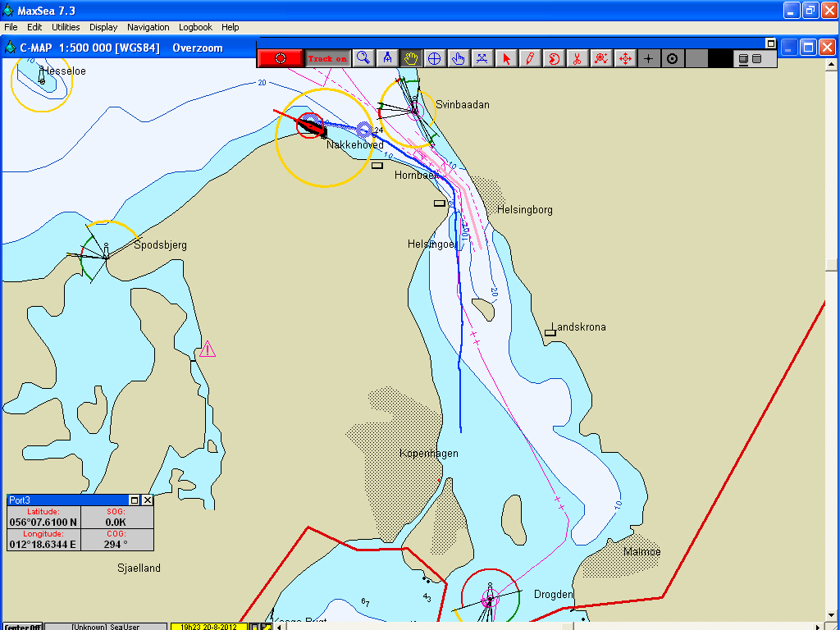This screenshot has width=840, height=630.
Task: Click the Longitude value 012°18.6344 E
Action: coord(43,545)
